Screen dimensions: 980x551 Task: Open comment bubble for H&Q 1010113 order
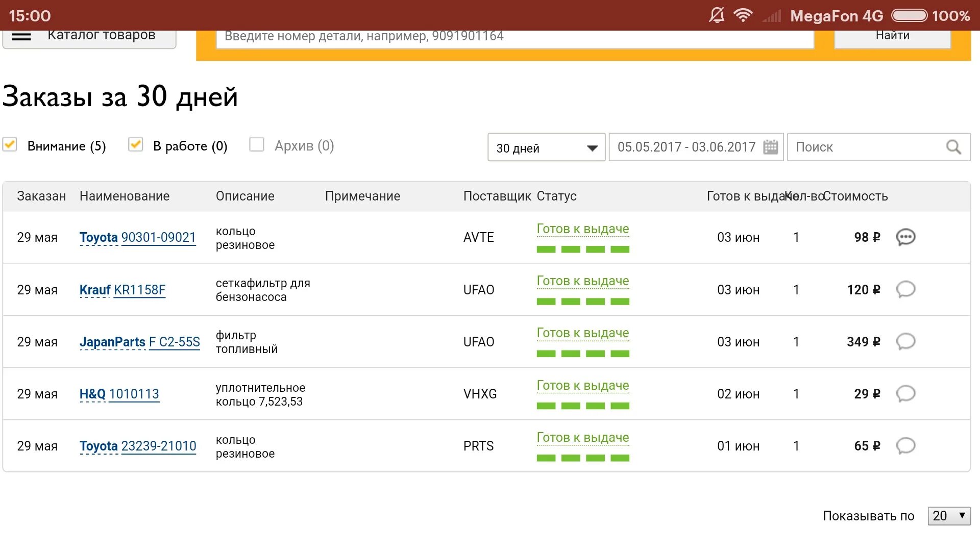point(905,393)
